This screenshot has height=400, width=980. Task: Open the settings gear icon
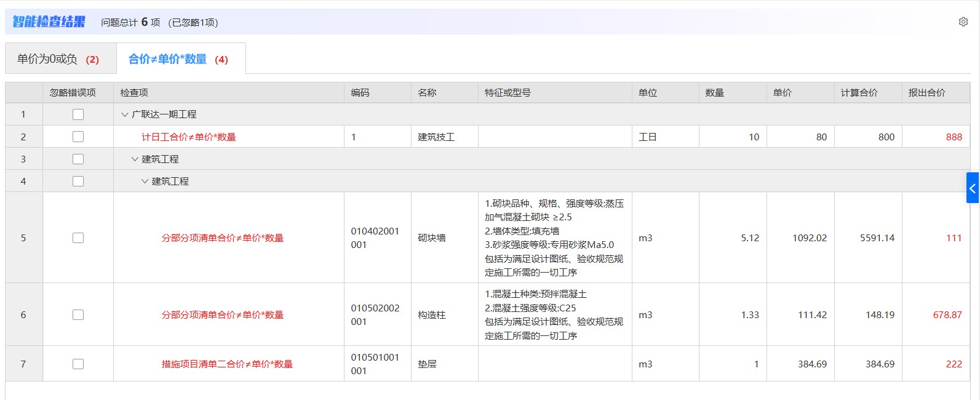coord(963,22)
